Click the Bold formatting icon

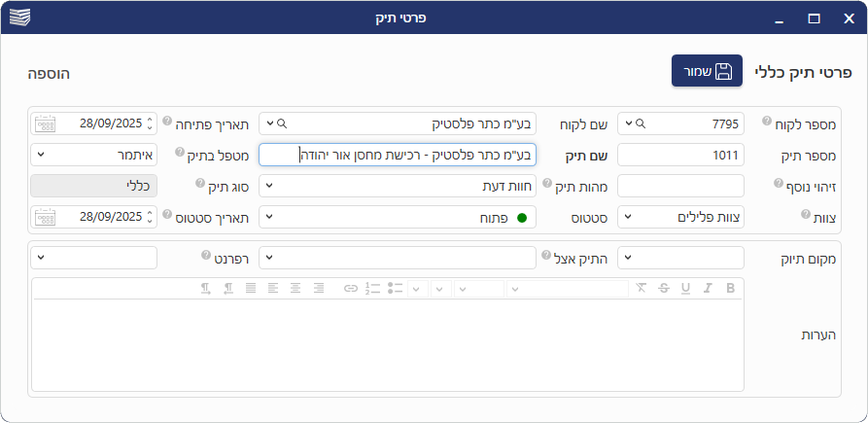coord(730,288)
